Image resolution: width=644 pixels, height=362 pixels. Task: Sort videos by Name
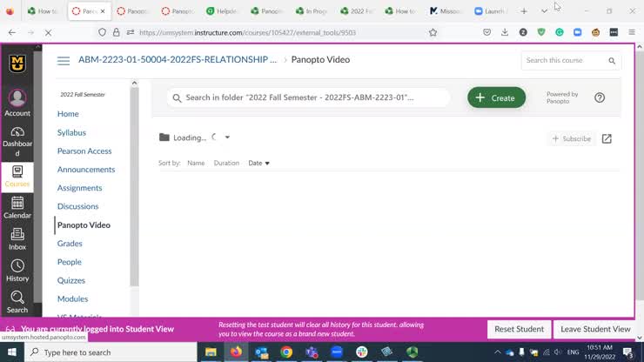click(x=196, y=163)
